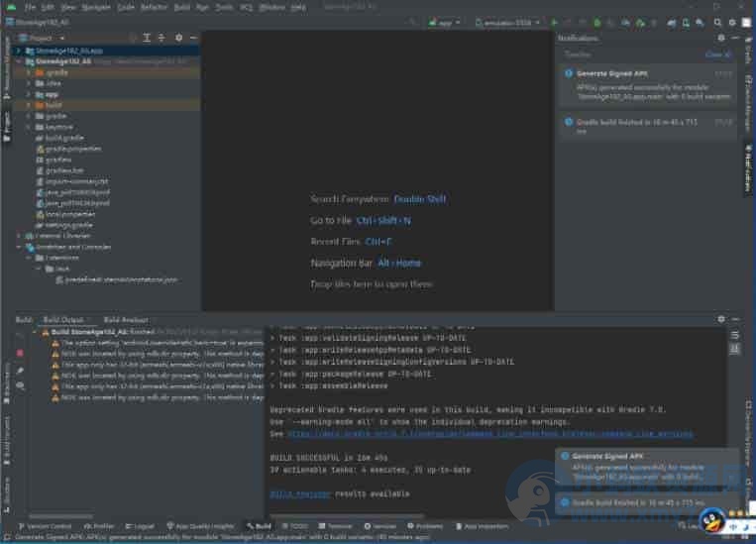Open the emulator device selector dropdown

(x=507, y=23)
